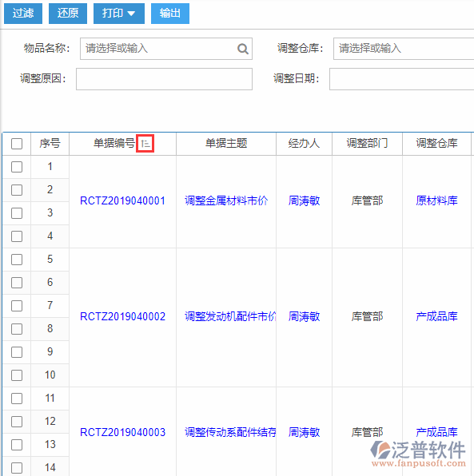Click the 经办人 column header
The width and height of the screenshot is (474, 476).
point(304,143)
